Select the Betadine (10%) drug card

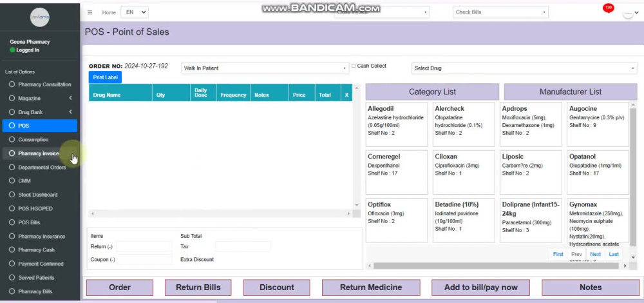click(464, 220)
